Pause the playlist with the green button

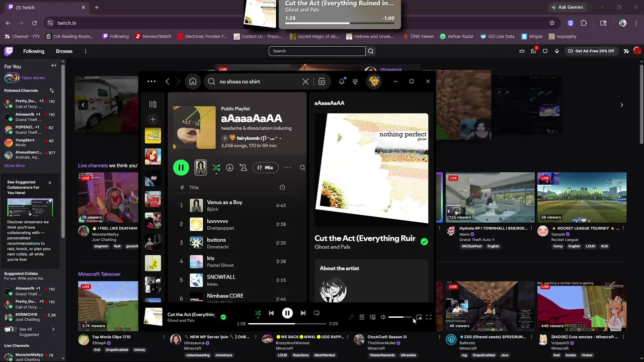[x=181, y=167]
